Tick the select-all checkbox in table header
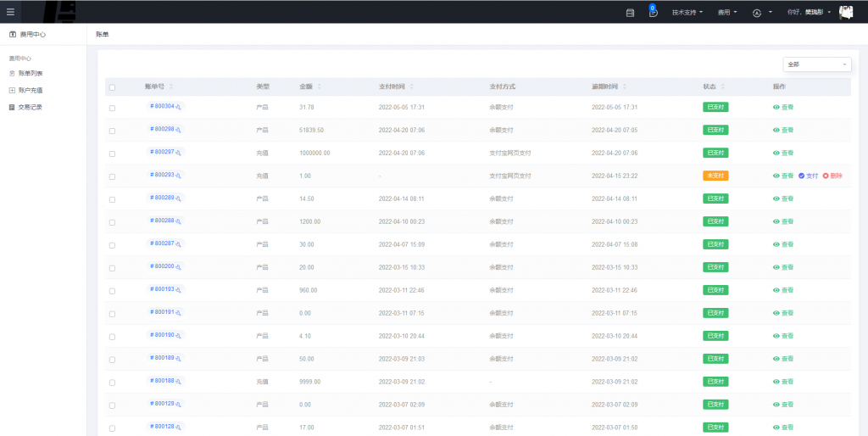Screen dimensions: 868x436 pyautogui.click(x=112, y=87)
